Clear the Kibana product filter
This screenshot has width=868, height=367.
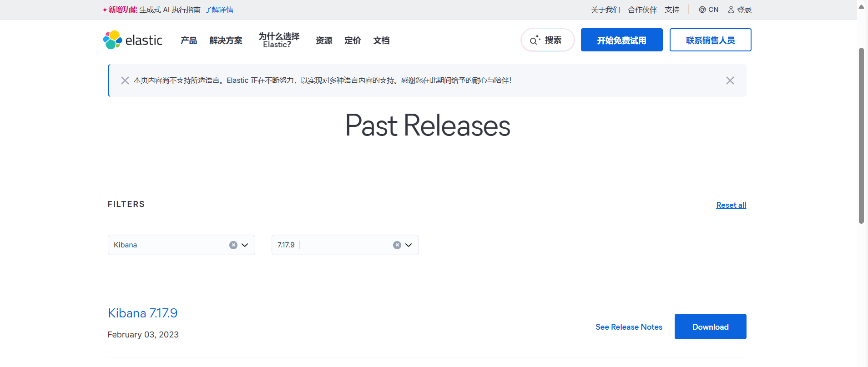click(x=233, y=245)
